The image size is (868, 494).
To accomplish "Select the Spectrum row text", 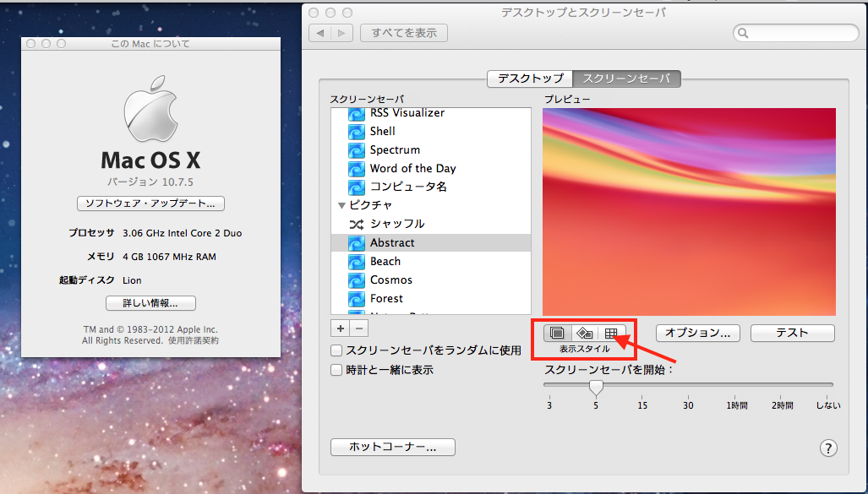I will point(396,150).
